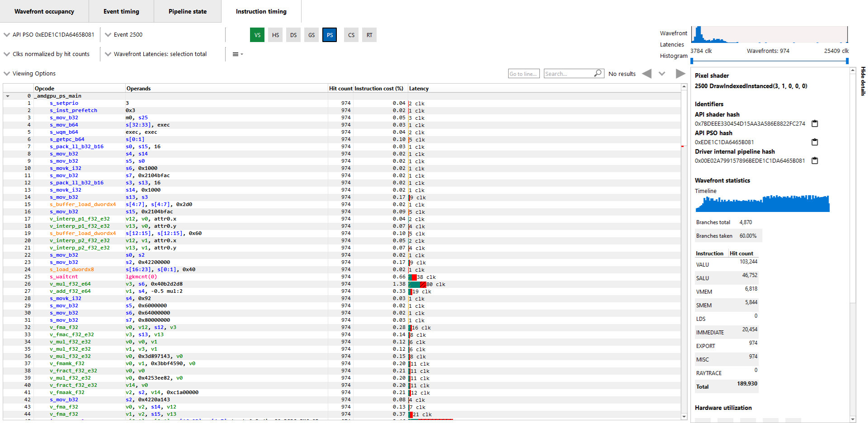The height and width of the screenshot is (423, 868).
Task: Click the down chevron navigation arrow
Action: tap(662, 73)
